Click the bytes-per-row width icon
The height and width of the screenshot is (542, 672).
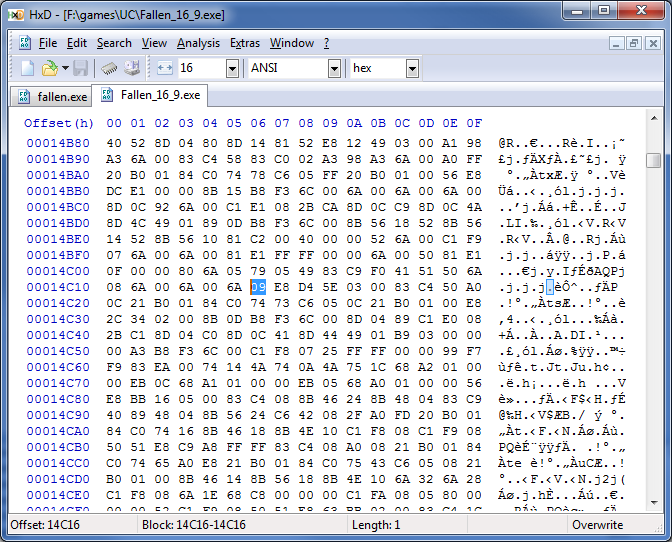point(165,68)
